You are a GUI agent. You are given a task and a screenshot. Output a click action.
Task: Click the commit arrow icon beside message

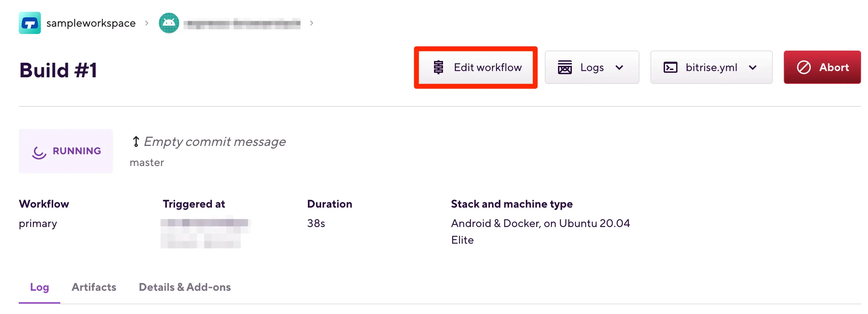pos(136,141)
